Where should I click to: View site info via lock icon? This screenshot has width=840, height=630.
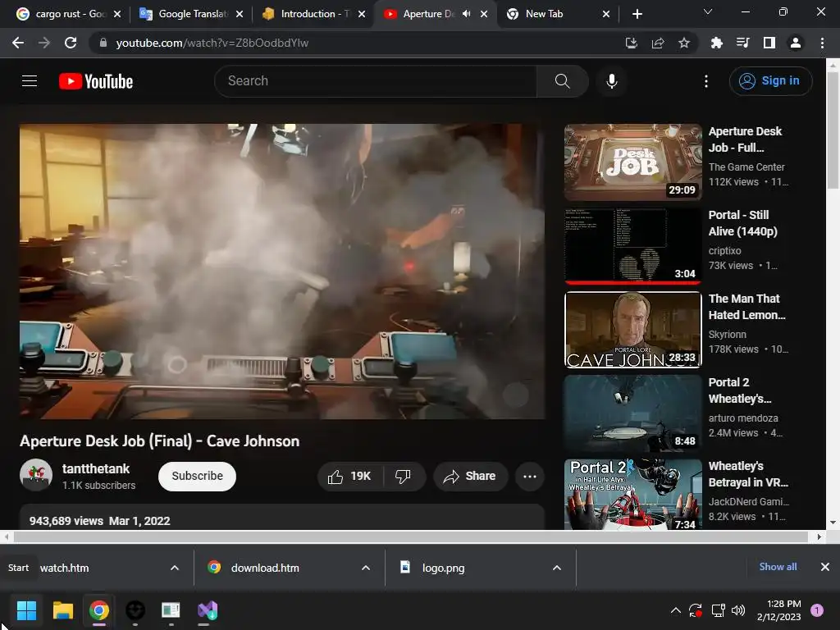(x=103, y=43)
